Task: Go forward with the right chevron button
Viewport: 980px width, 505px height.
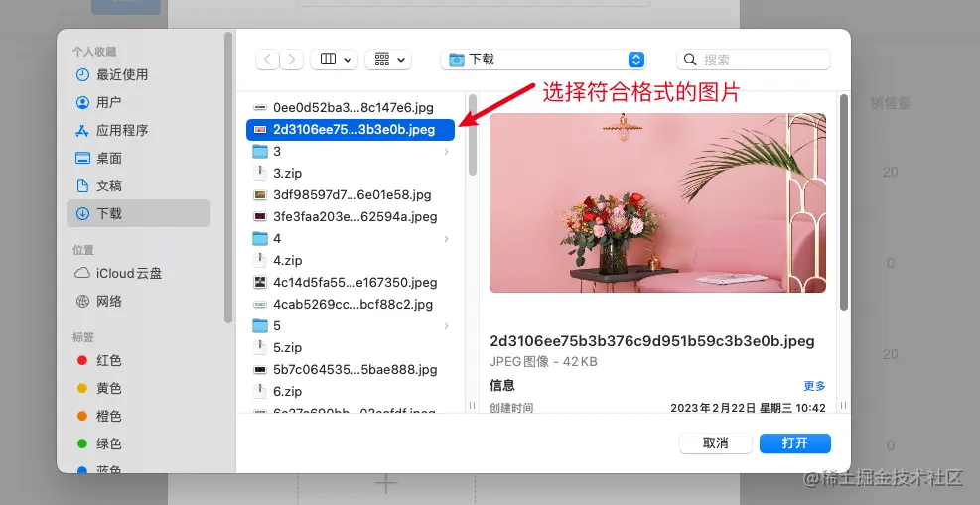Action: click(x=291, y=60)
